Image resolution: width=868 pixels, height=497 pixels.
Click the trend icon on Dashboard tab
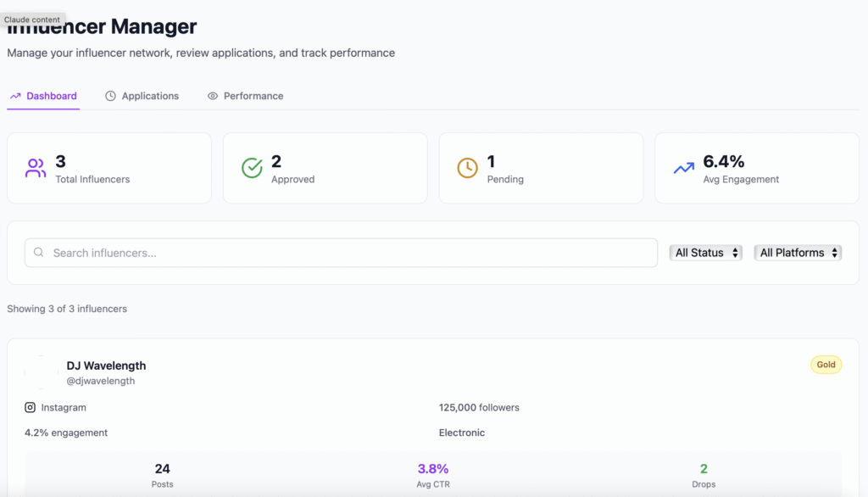tap(15, 97)
